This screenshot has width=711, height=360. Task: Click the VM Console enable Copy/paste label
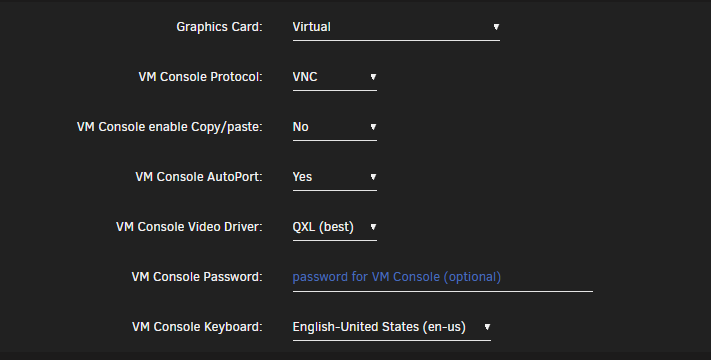click(x=170, y=127)
